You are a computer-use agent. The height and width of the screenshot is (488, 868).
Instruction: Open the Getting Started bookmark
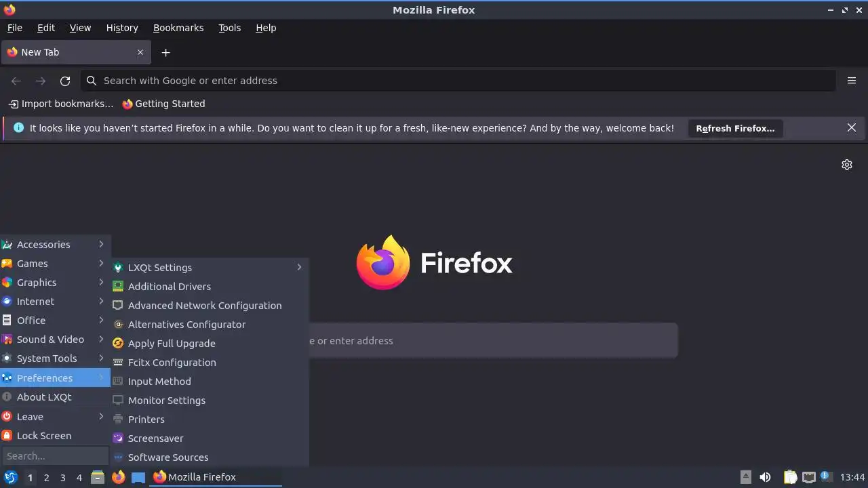[x=163, y=104]
